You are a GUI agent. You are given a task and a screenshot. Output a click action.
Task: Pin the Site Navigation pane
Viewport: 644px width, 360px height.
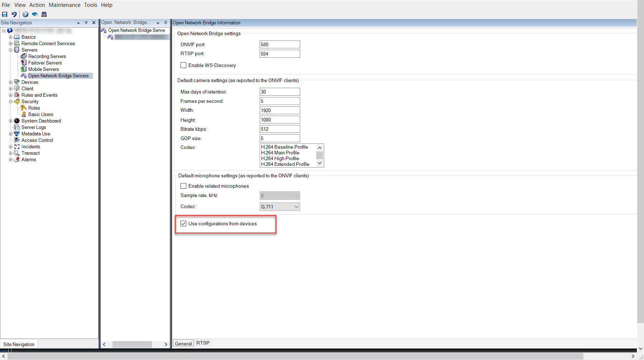[x=86, y=23]
